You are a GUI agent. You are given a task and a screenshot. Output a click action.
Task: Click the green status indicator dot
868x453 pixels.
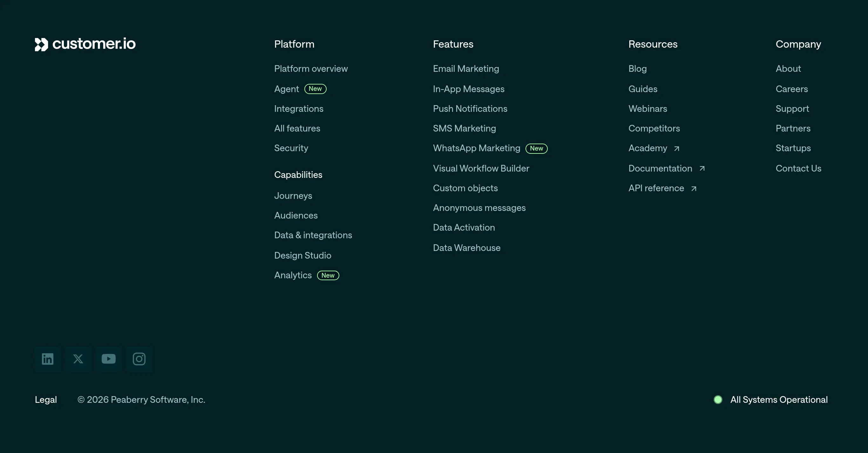click(x=718, y=399)
